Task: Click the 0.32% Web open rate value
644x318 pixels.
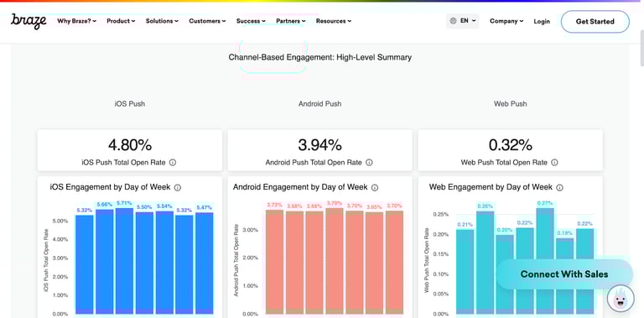Action: tap(511, 145)
